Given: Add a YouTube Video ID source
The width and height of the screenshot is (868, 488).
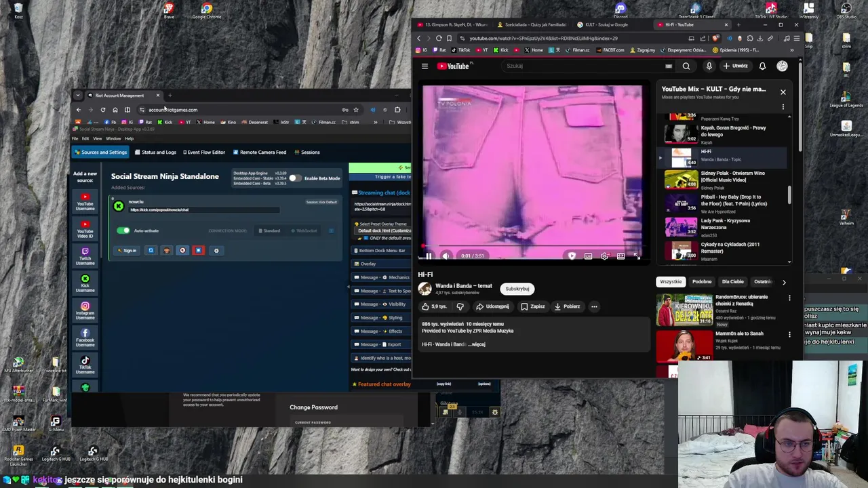Looking at the screenshot, I should [85, 229].
